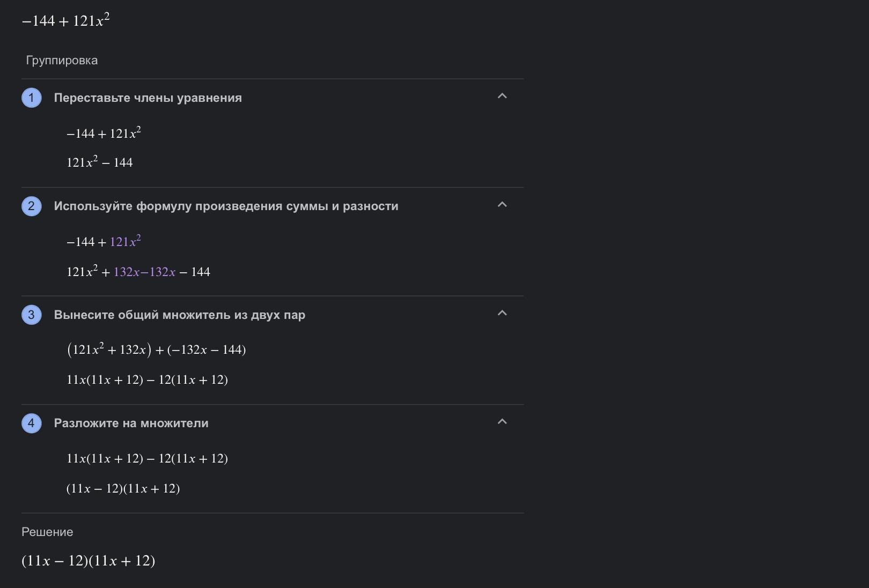The width and height of the screenshot is (869, 588).
Task: Collapse the "Вынесите общий множитель" step chevron
Action: click(502, 313)
